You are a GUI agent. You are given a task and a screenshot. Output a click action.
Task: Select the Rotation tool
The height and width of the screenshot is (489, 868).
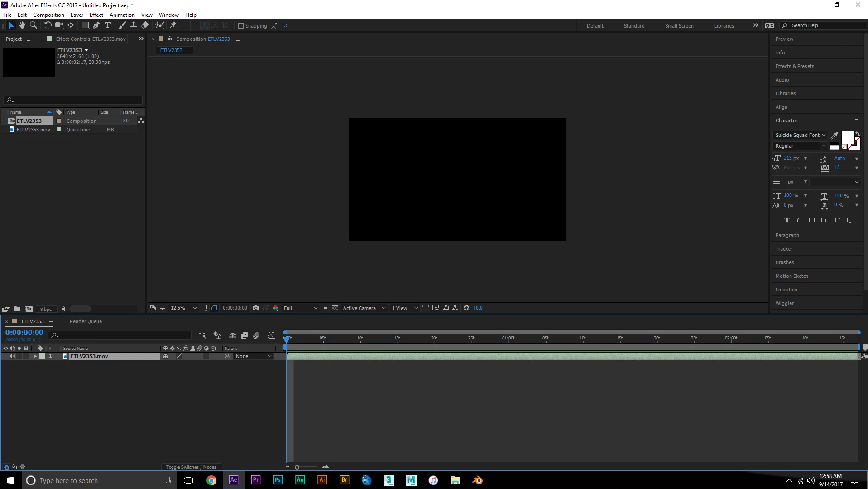[x=48, y=25]
